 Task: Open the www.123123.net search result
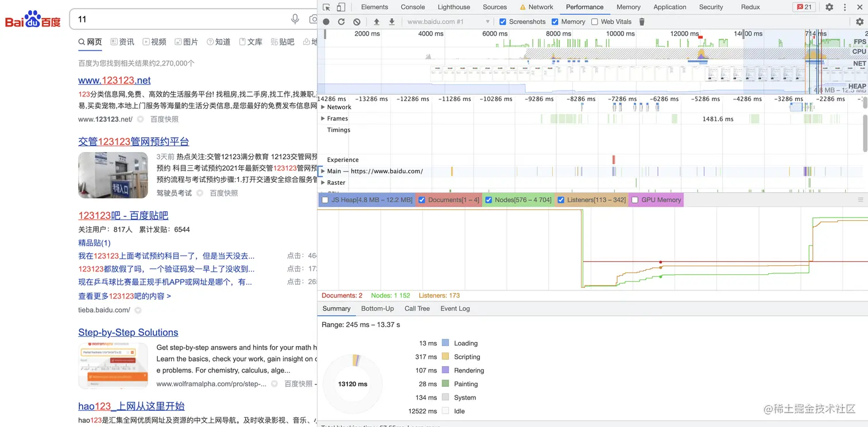tap(114, 80)
